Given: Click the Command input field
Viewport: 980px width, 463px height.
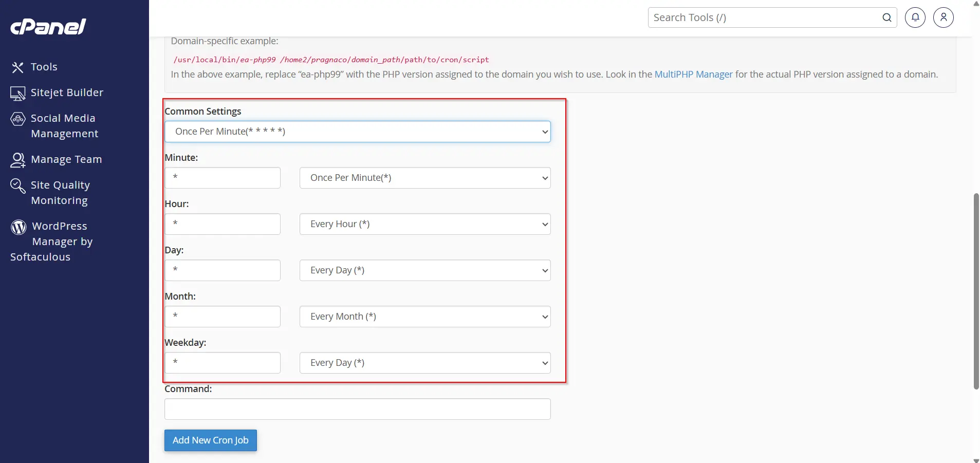Looking at the screenshot, I should [358, 409].
